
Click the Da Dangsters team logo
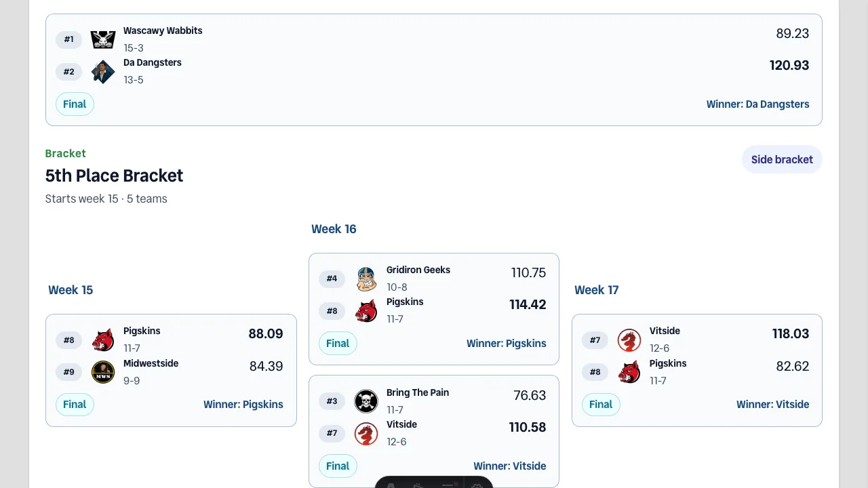(103, 71)
